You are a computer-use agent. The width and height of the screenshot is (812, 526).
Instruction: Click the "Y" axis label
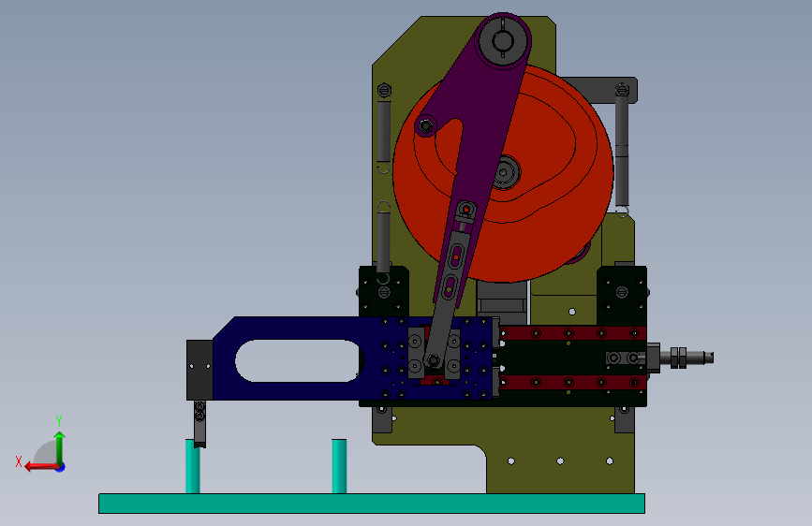[x=59, y=420]
